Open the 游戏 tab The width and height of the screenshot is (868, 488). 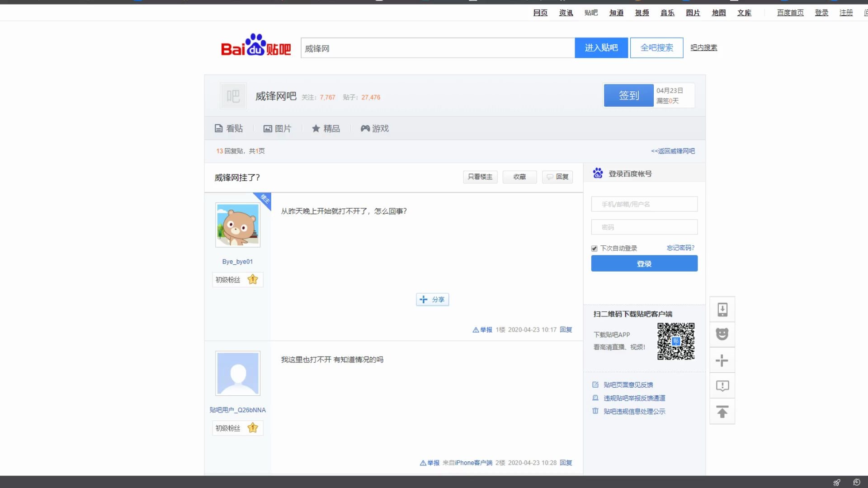point(375,128)
